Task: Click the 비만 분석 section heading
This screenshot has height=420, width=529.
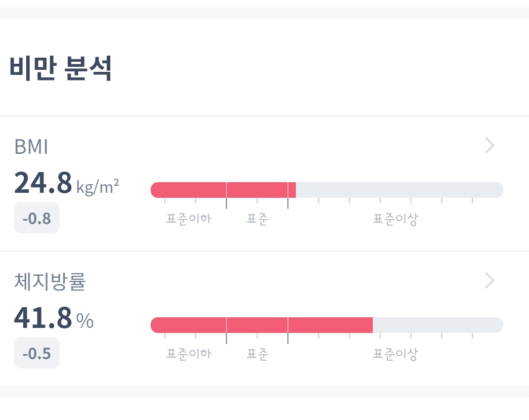Action: (x=61, y=69)
